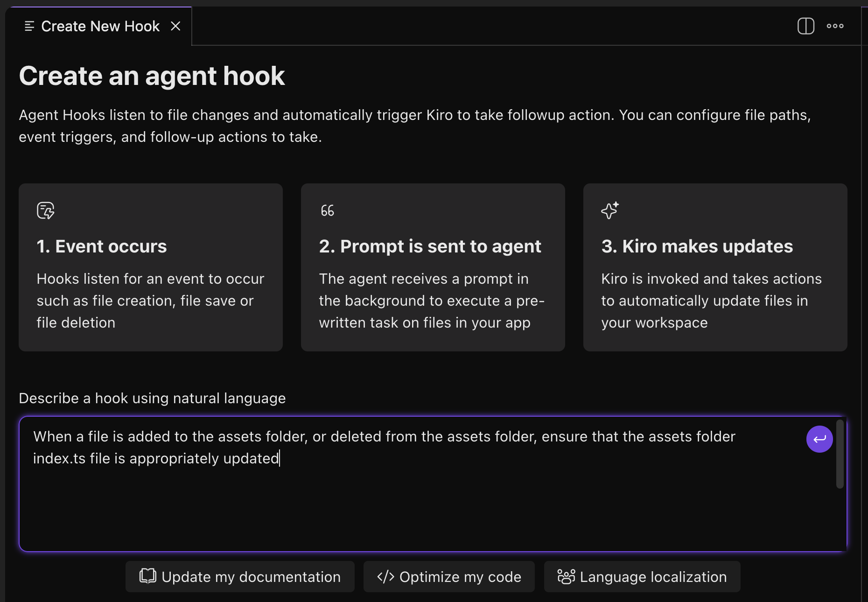
Task: Close the Create New Hook tab
Action: coord(175,26)
